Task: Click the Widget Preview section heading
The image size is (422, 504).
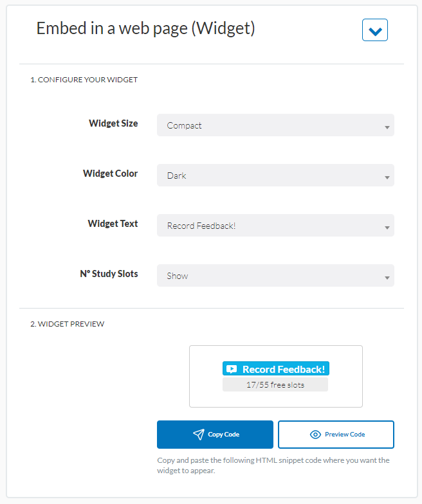Action: click(x=68, y=324)
